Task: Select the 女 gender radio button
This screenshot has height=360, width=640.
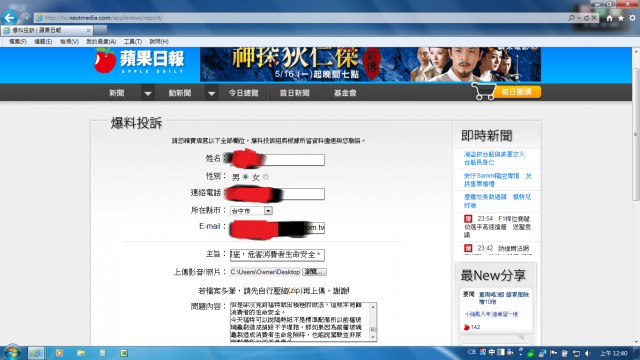Action: click(266, 177)
